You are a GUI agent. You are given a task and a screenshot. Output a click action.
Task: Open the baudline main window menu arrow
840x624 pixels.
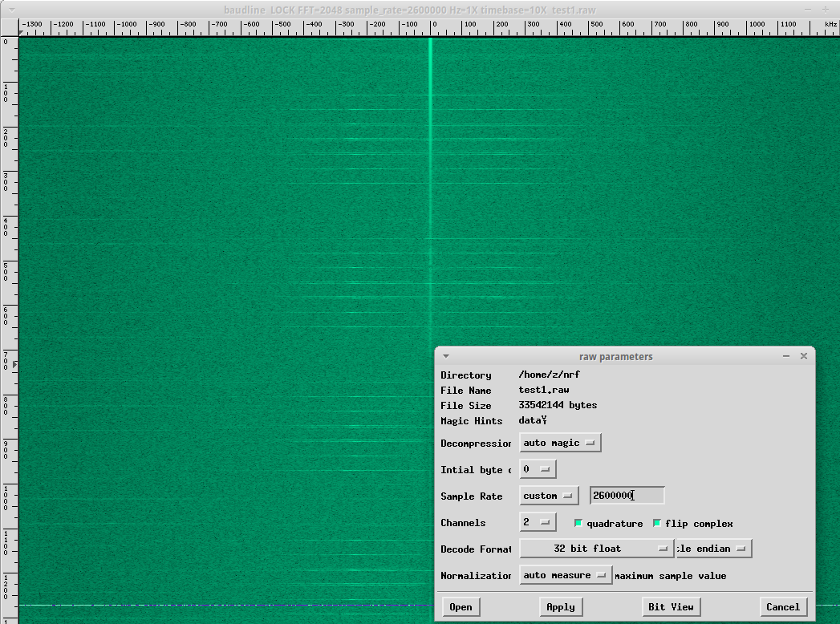click(x=12, y=10)
